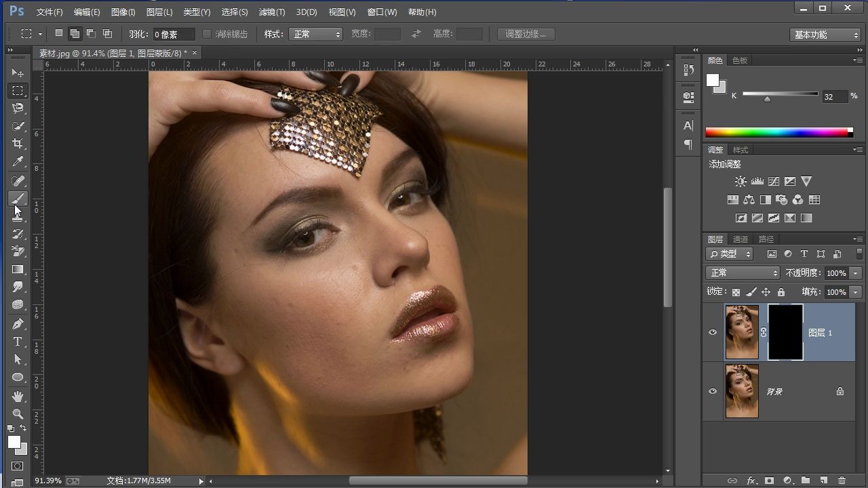Select the Zoom tool in toolbox
868x488 pixels.
[18, 413]
